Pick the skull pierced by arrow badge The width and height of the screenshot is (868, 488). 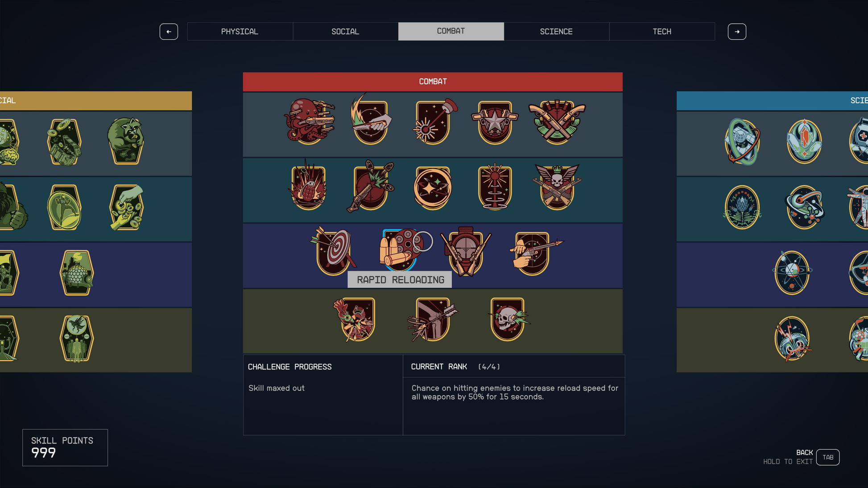click(x=508, y=319)
